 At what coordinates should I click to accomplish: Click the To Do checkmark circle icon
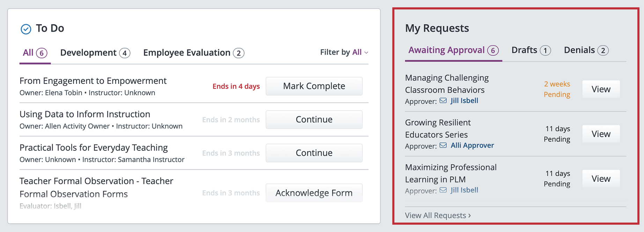(x=26, y=29)
